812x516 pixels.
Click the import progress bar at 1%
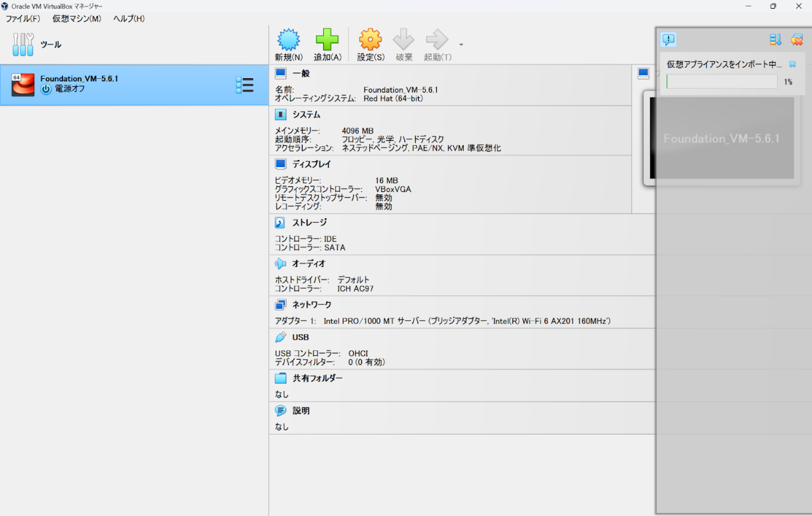pos(722,81)
